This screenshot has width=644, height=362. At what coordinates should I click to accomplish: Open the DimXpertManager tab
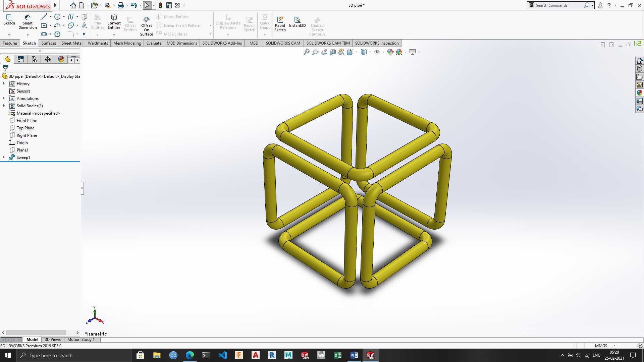tap(48, 60)
